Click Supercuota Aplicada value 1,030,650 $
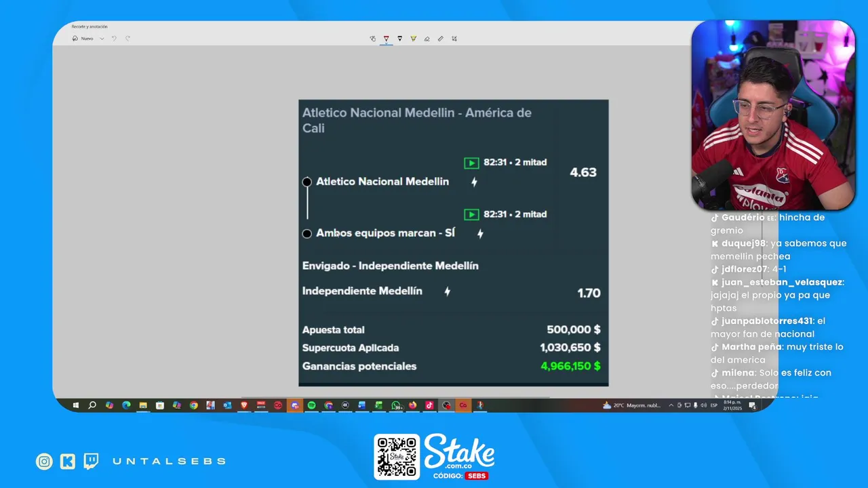 (570, 347)
